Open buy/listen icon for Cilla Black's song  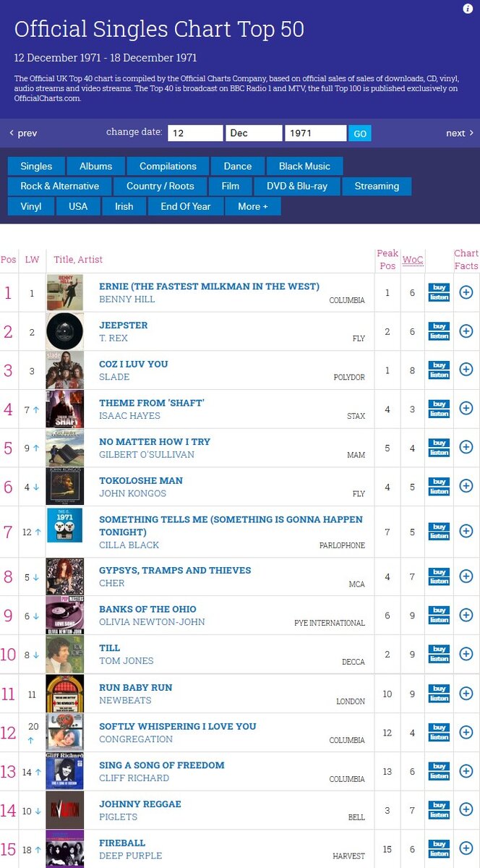(x=439, y=532)
